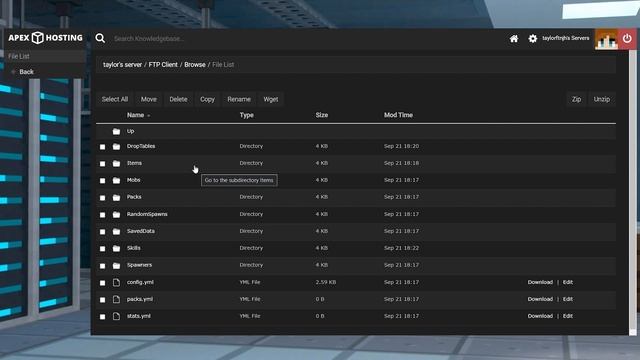Viewport: 640px width, 360px height.
Task: Tick the SavedData checkbox
Action: point(102,232)
